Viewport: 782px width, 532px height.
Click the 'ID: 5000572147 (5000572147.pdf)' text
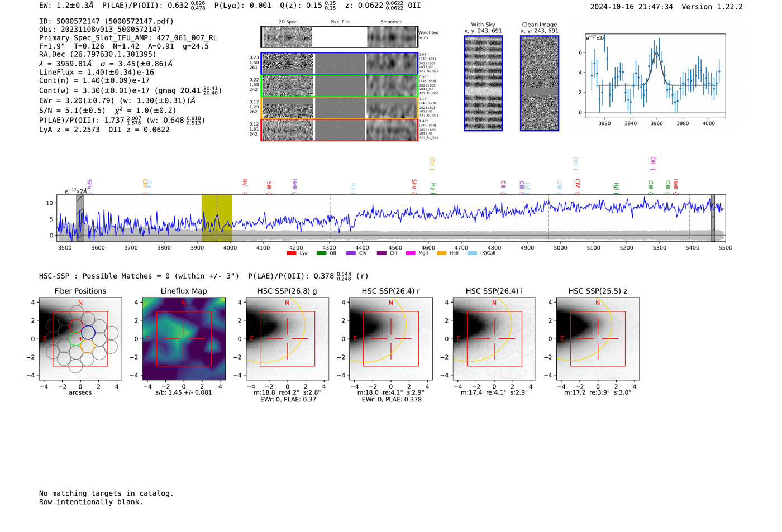tap(106, 21)
